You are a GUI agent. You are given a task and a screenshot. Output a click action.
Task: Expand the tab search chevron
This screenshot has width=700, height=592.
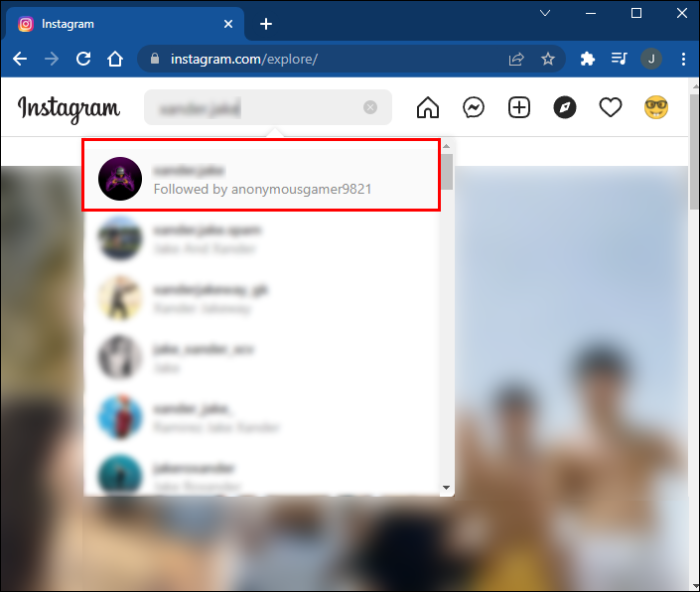[545, 13]
